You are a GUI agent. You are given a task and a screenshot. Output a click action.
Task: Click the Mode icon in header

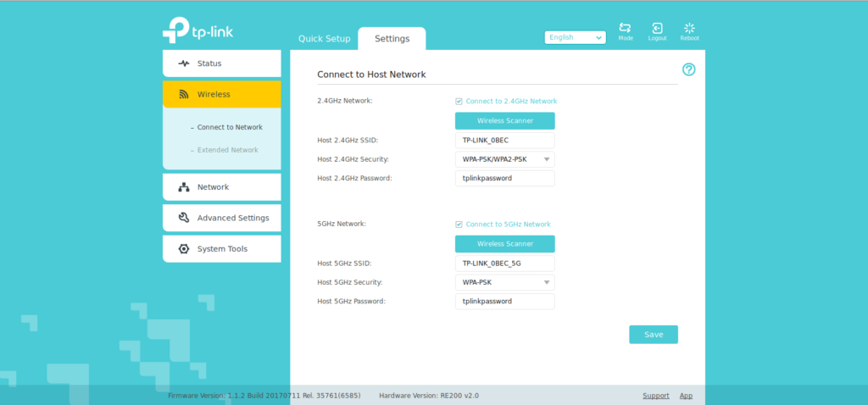pyautogui.click(x=626, y=29)
